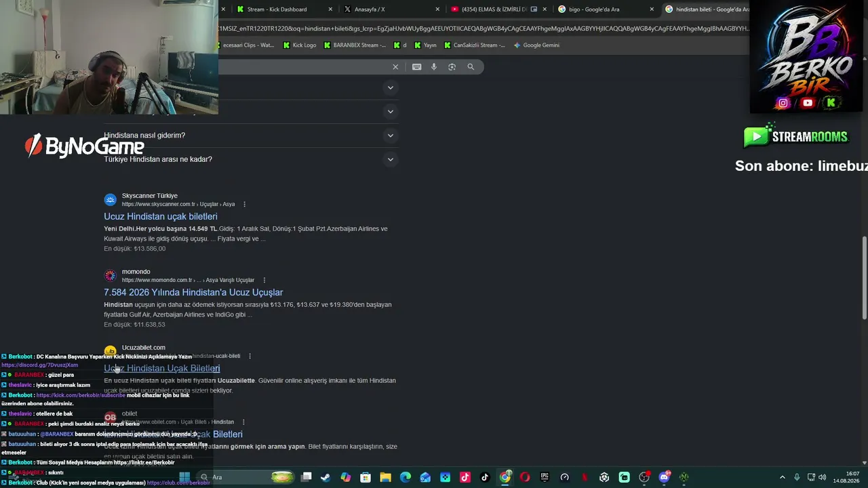The height and width of the screenshot is (488, 868).
Task: Open the on-screen keyboard input tool
Action: point(416,66)
